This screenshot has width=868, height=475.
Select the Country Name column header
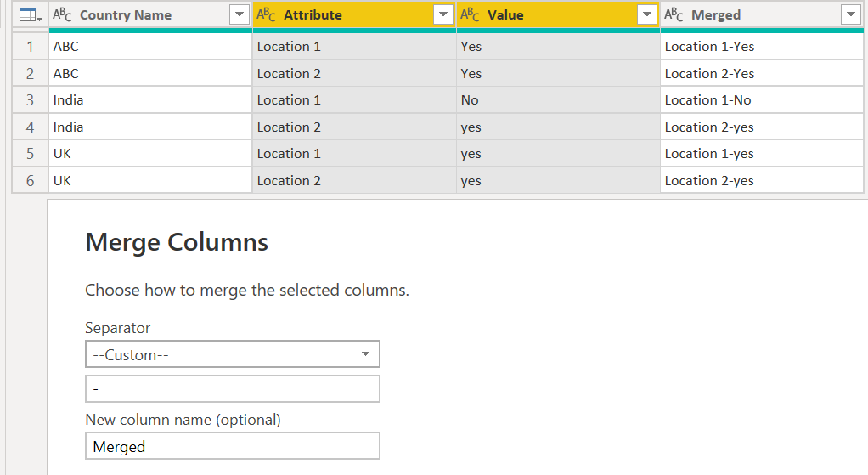click(x=150, y=15)
